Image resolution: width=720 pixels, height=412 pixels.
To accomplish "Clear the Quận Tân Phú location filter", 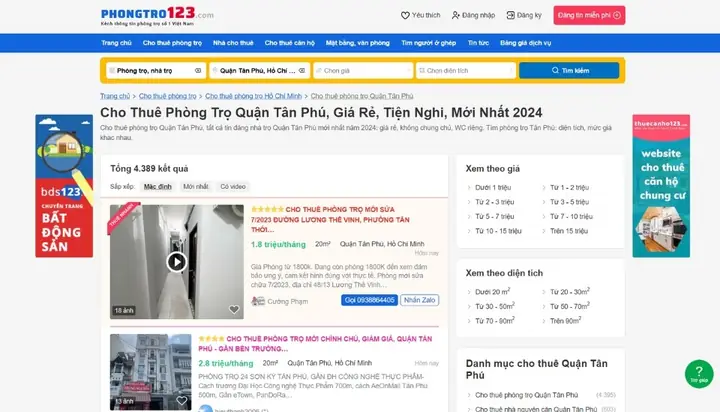I will (x=302, y=71).
